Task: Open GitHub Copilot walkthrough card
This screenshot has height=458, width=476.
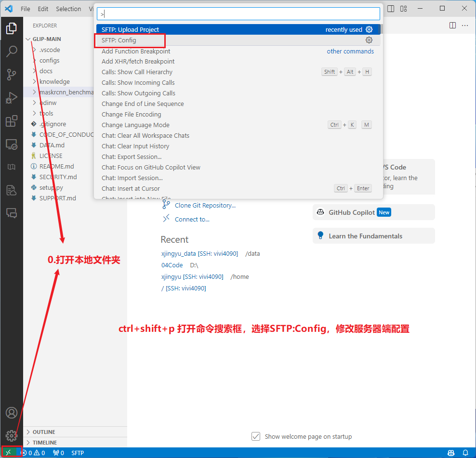Action: tap(374, 212)
